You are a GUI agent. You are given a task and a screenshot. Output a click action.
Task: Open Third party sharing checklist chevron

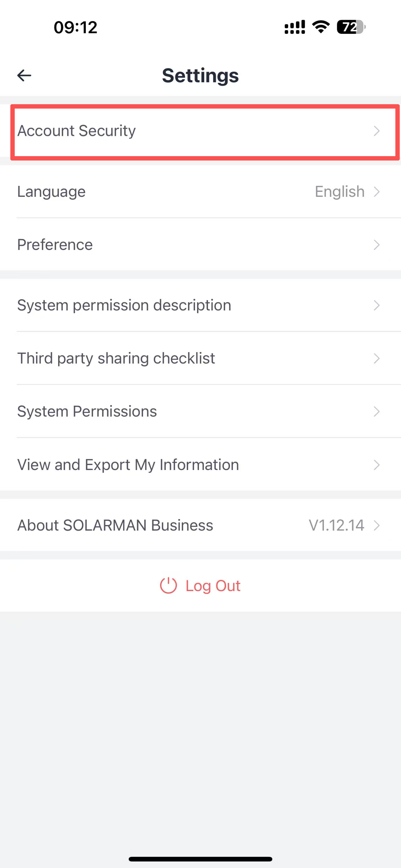pos(377,358)
